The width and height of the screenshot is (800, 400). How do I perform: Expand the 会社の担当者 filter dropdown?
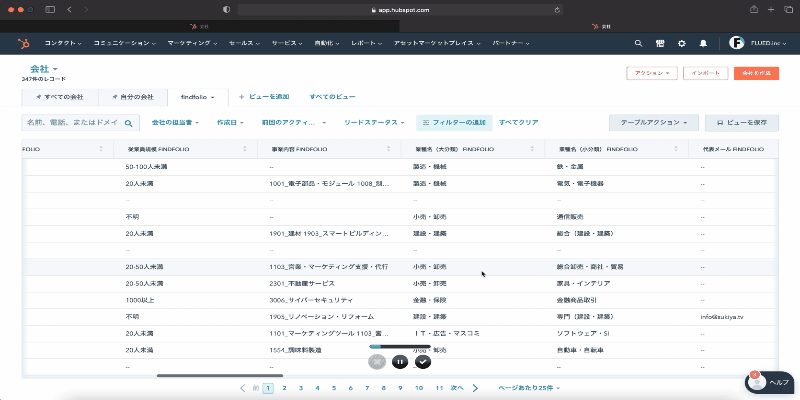(176, 122)
